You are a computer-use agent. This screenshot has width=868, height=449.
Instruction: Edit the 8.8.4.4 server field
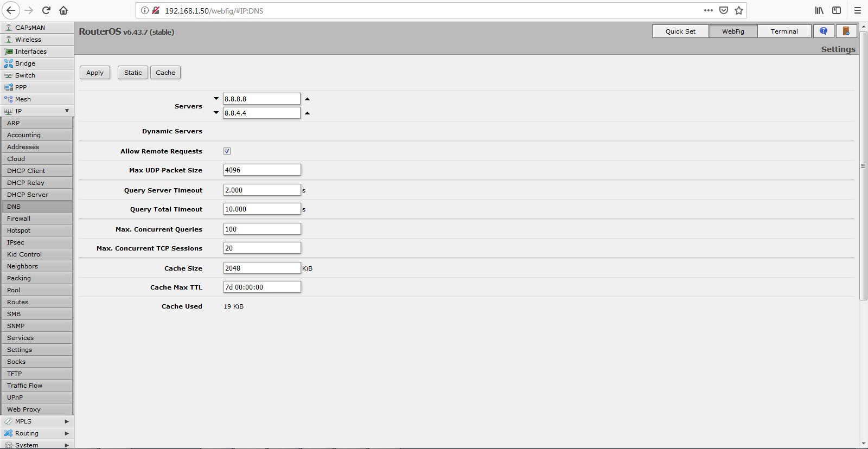pyautogui.click(x=261, y=113)
